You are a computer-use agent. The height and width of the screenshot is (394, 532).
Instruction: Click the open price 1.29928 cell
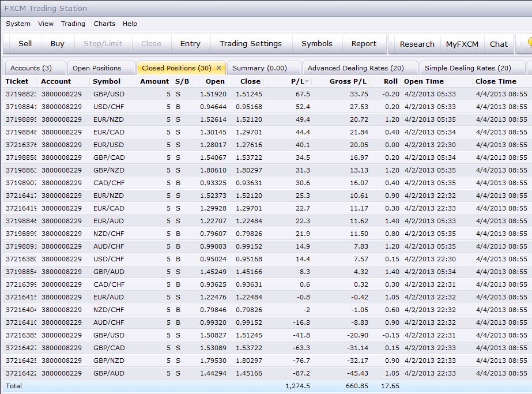click(x=213, y=208)
